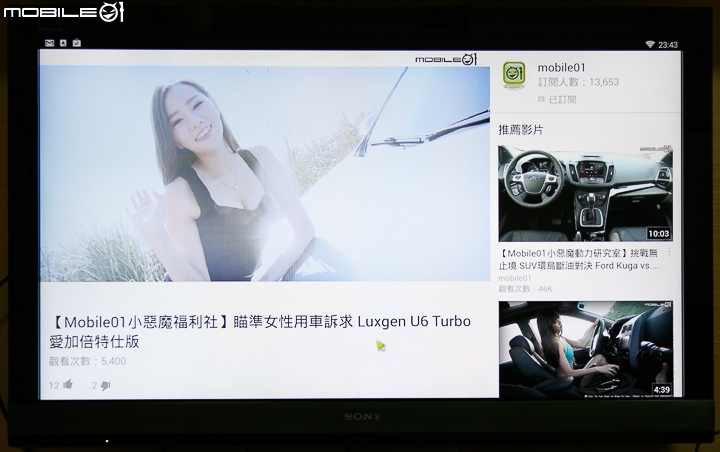720x452 pixels.
Task: Toggle the 已訂閱 subscribed button
Action: pos(557,99)
